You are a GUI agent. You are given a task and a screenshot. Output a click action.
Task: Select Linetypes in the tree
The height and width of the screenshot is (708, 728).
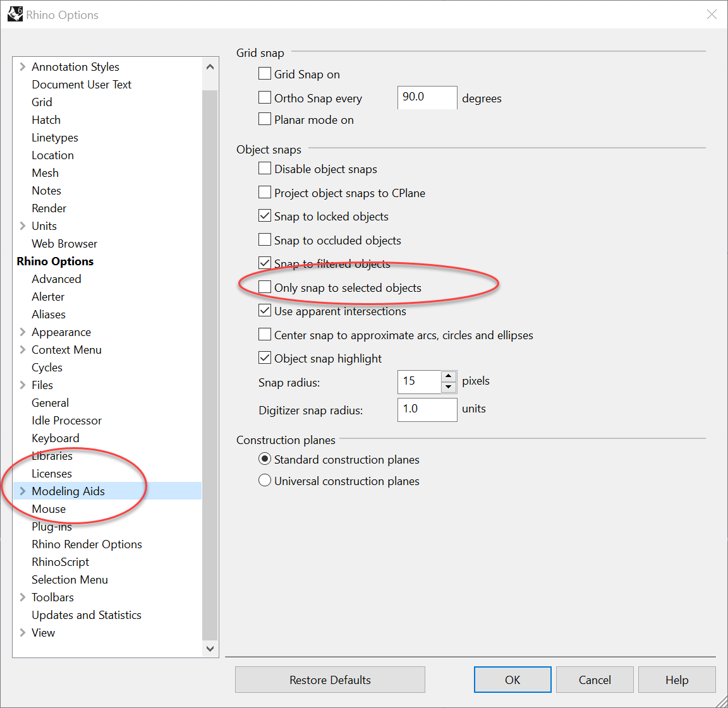(55, 138)
